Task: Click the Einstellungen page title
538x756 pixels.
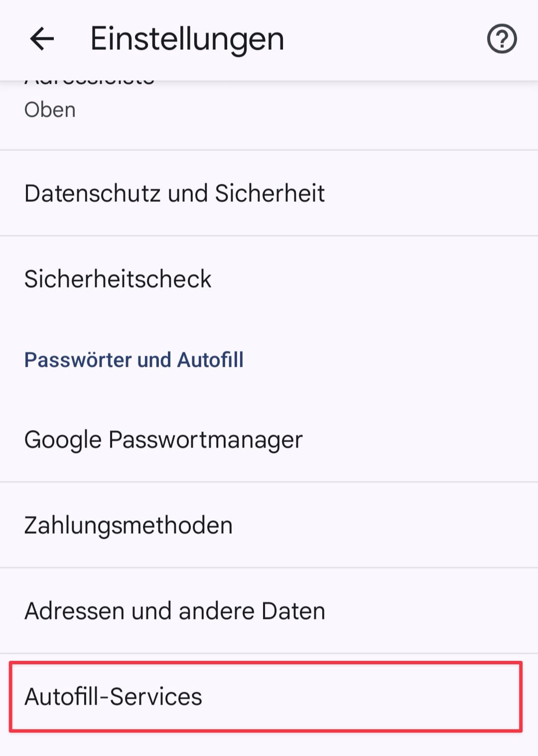Action: 187,39
